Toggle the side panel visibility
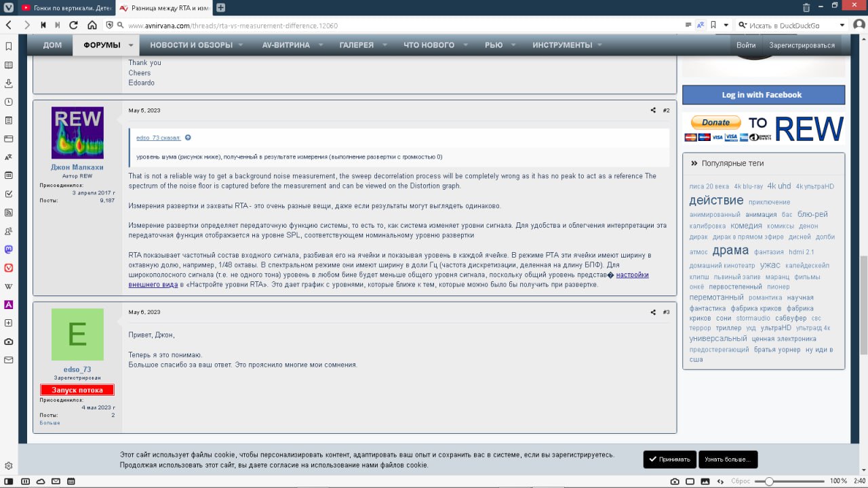Viewport: 868px width, 488px height. click(x=8, y=481)
